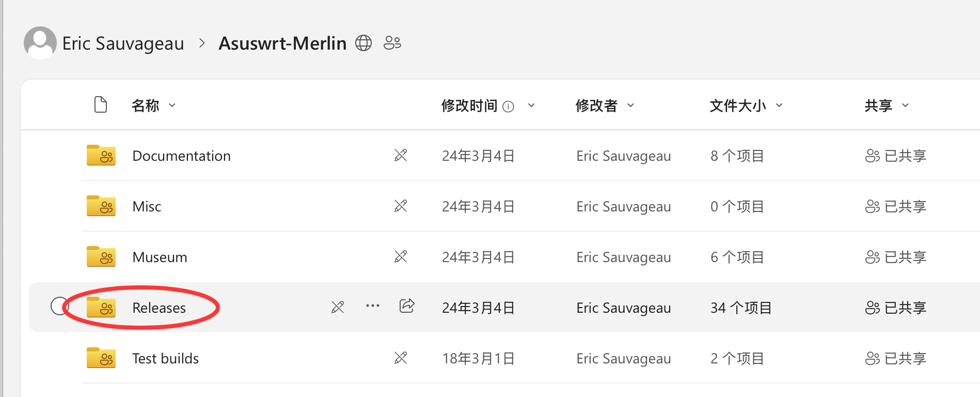Select the Releases row radio circle

pos(60,306)
